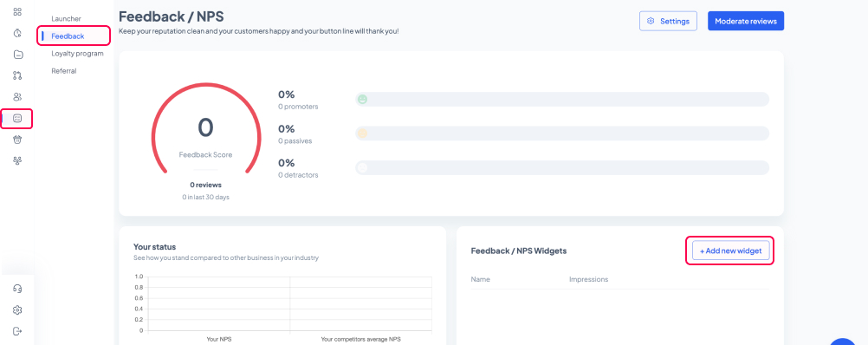Screen dimensions: 868x345
Task: Click the 'Your NPS' chart label
Action: [x=218, y=339]
